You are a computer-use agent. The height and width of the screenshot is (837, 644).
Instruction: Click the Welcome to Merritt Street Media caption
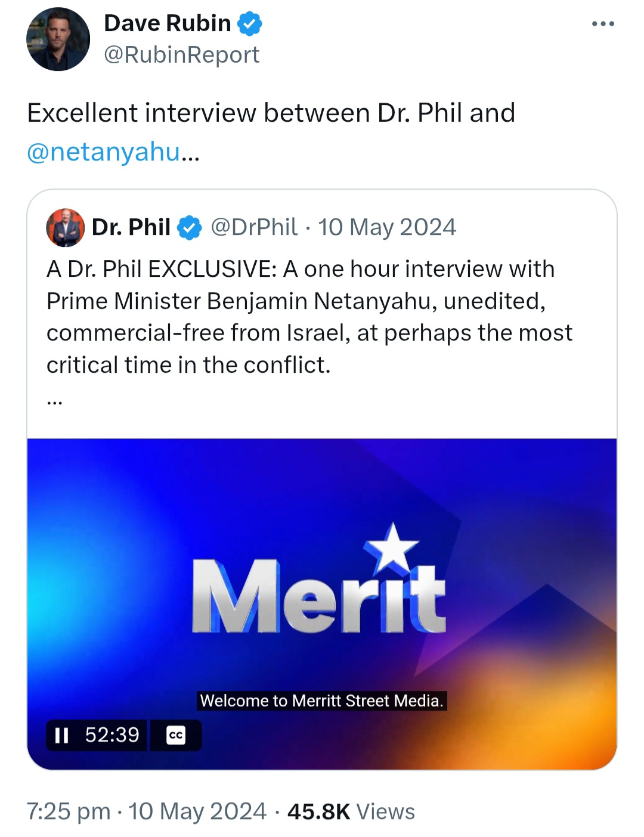point(322,700)
